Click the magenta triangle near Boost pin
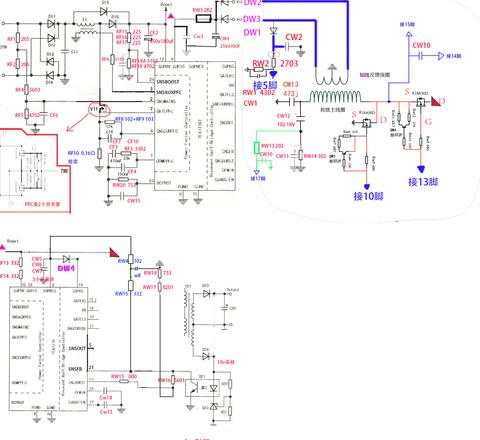The width and height of the screenshot is (480, 440). click(x=171, y=16)
